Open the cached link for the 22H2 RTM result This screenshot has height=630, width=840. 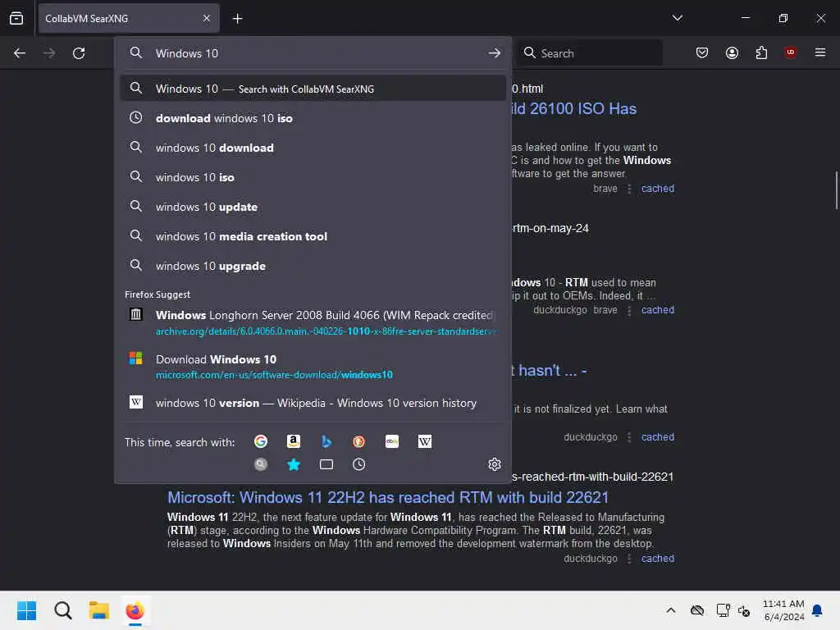tap(658, 558)
